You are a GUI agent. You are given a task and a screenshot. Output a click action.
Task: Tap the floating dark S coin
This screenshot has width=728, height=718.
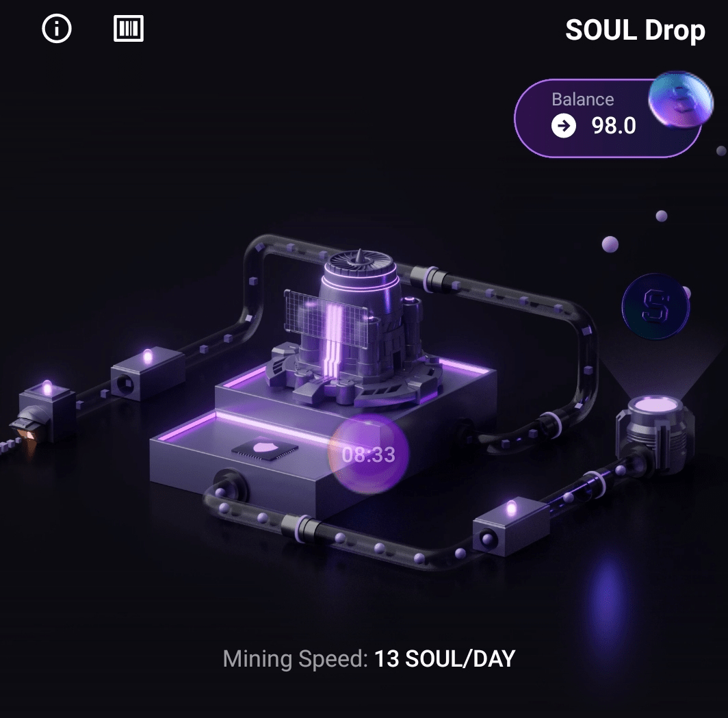[655, 307]
